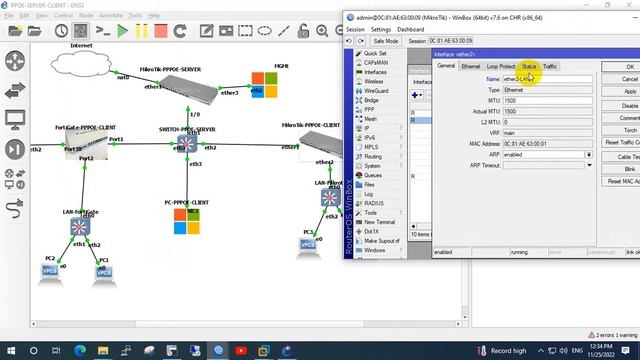Open WinBox Session menu
The width and height of the screenshot is (640, 360).
point(355,29)
